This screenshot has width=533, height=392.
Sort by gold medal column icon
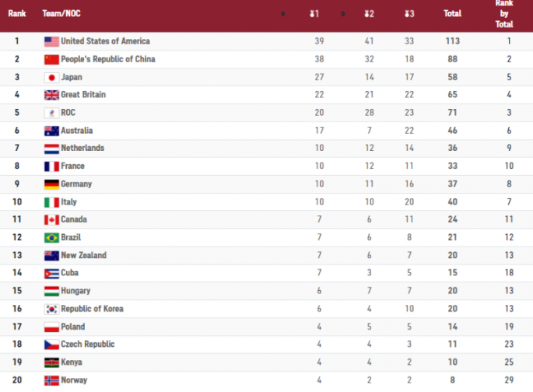pyautogui.click(x=314, y=14)
